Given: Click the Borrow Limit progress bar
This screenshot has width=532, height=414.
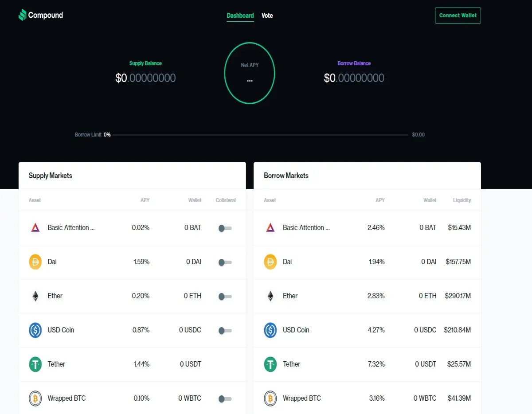Looking at the screenshot, I should click(262, 135).
